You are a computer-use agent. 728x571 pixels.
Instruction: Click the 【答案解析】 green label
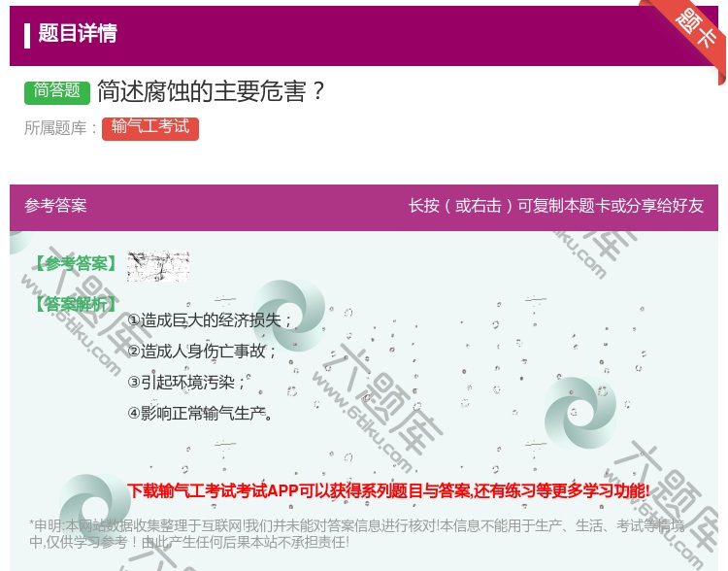(x=76, y=304)
